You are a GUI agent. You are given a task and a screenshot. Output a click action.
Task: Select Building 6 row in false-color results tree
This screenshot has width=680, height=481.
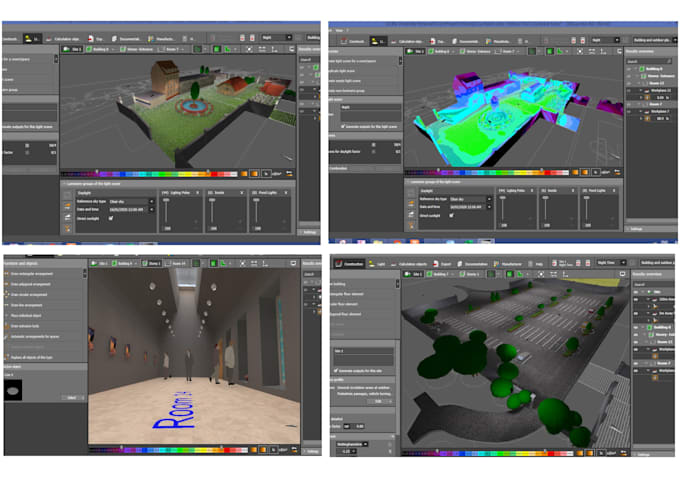(x=654, y=69)
